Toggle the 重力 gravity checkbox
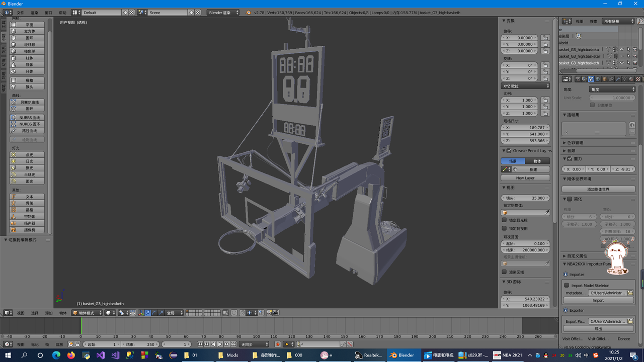The width and height of the screenshot is (644, 362). [x=570, y=159]
